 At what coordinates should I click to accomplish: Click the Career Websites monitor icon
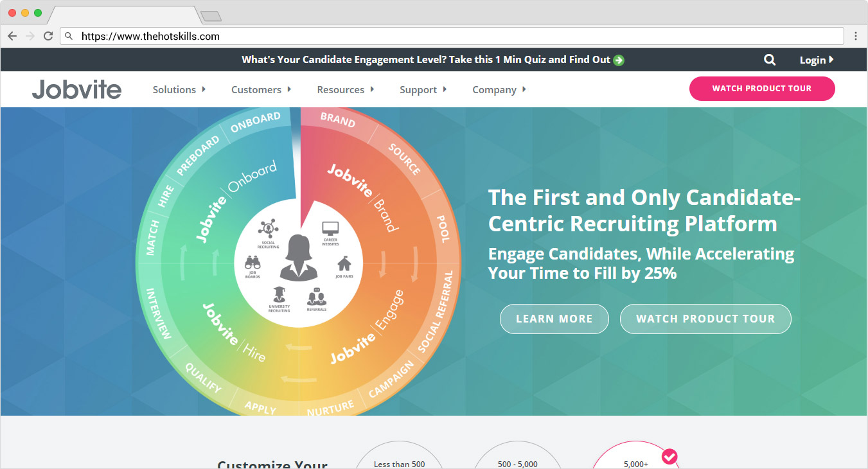[x=330, y=227]
